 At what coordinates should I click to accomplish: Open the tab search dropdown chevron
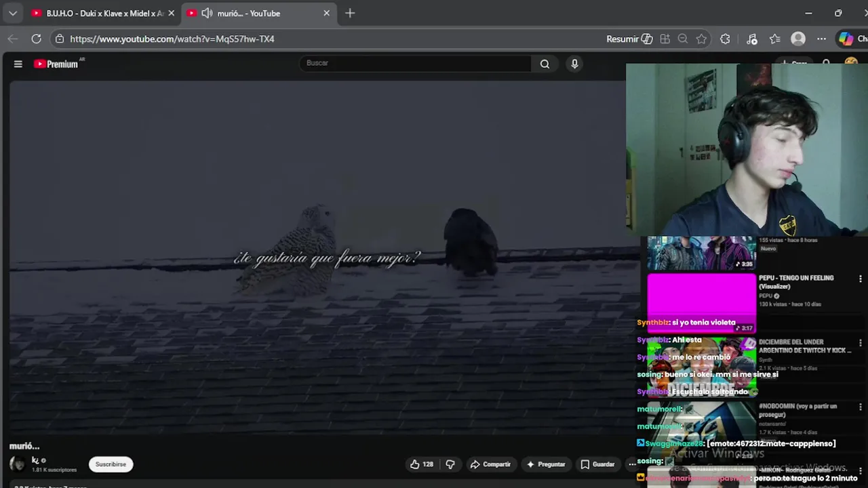[x=13, y=13]
